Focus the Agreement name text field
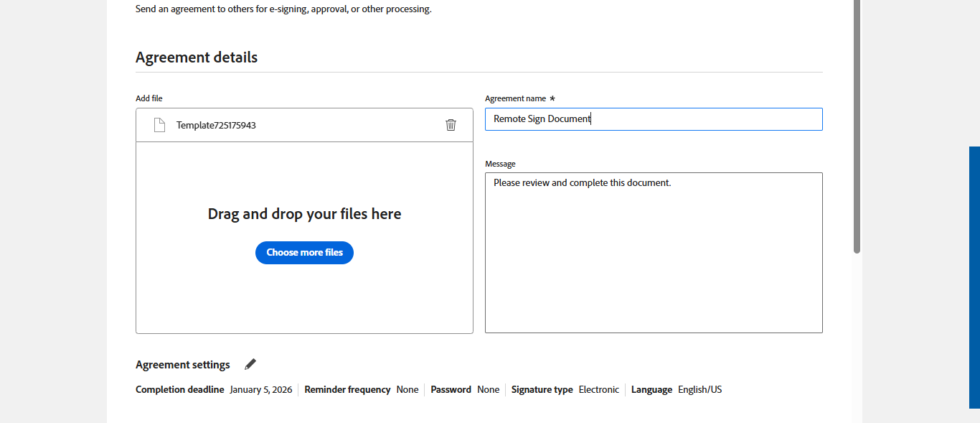 point(653,119)
